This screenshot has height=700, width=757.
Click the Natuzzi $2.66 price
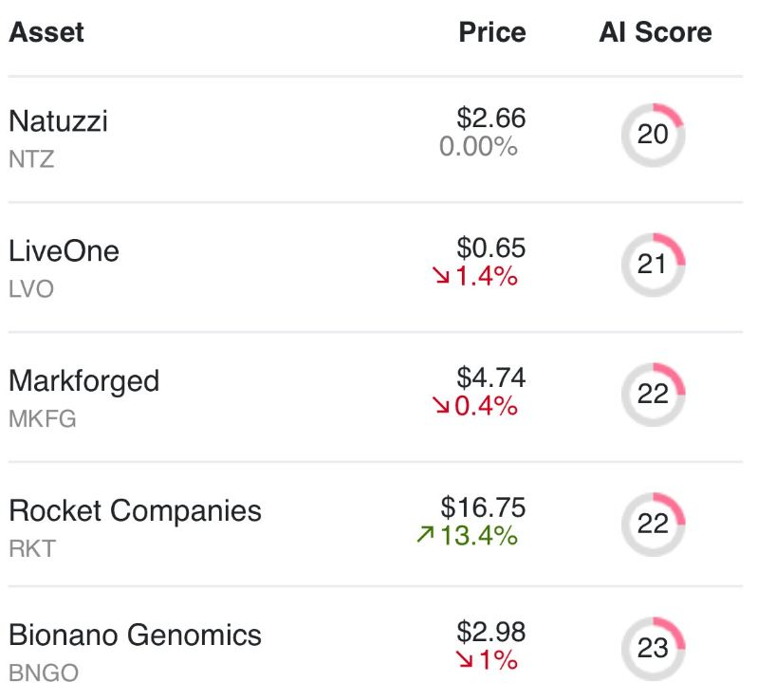tap(490, 119)
